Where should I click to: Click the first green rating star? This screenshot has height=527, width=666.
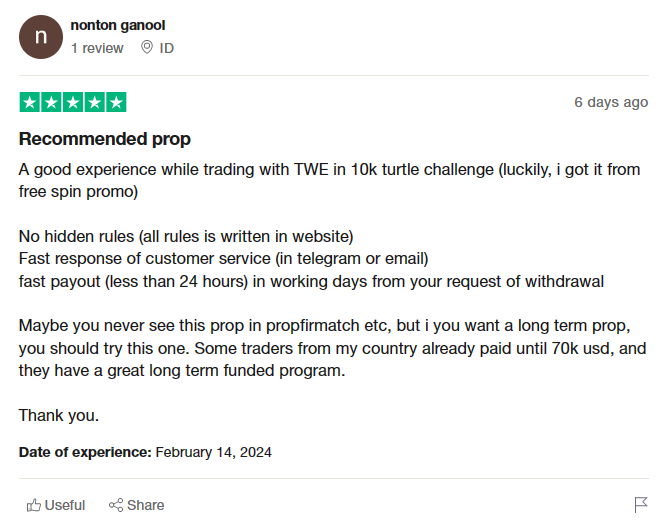click(30, 102)
